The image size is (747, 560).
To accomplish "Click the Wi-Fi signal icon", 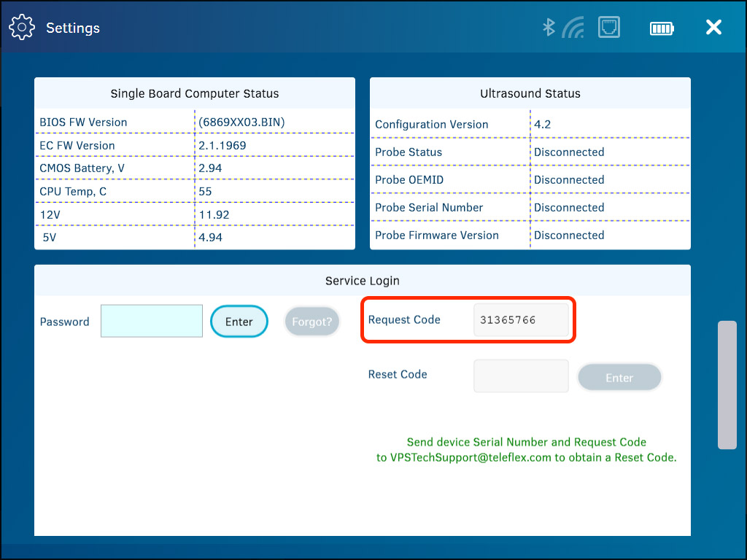I will [573, 28].
